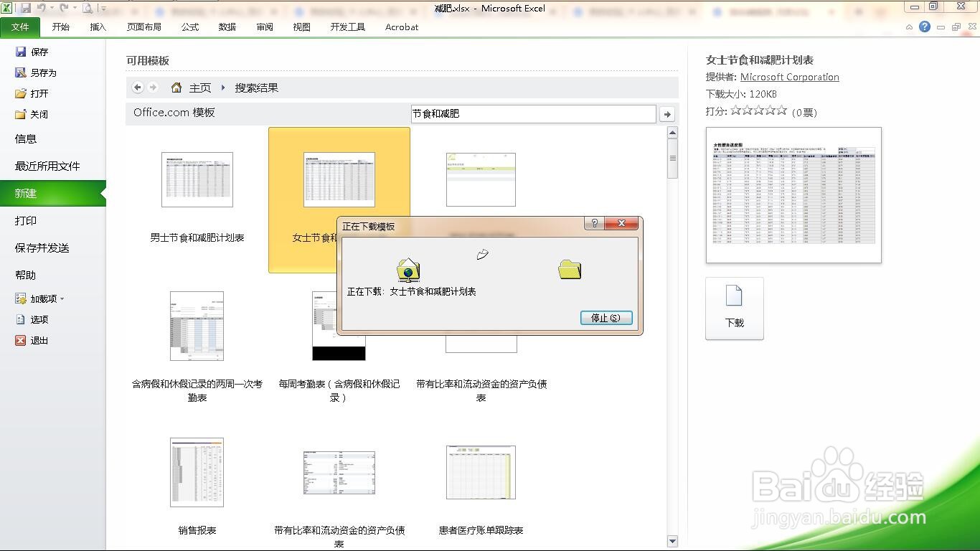The height and width of the screenshot is (551, 980).
Task: Click the 搜索结果 breadcrumb
Action: coord(257,88)
